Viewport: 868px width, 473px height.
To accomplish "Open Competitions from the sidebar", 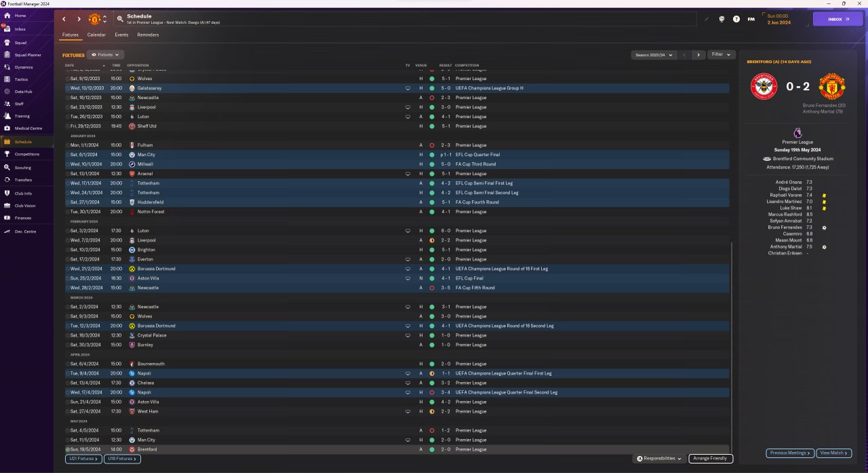I will [x=26, y=154].
